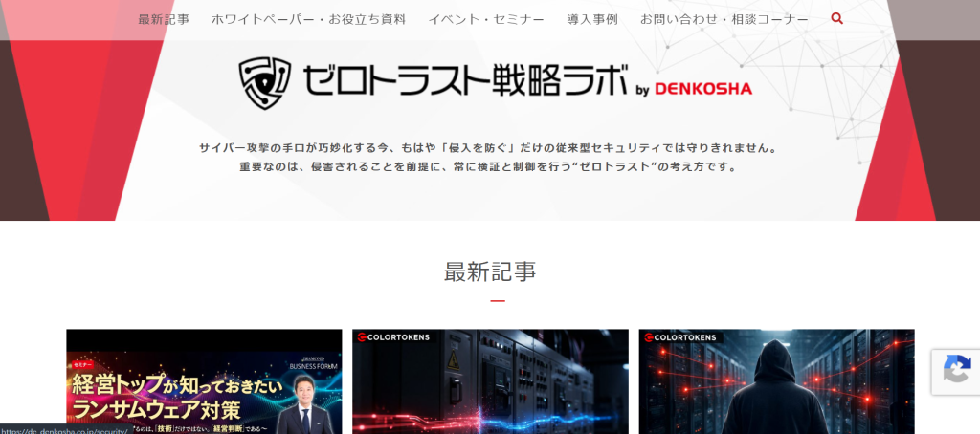This screenshot has width=980, height=434.
Task: Click the shield logo icon
Action: click(265, 83)
